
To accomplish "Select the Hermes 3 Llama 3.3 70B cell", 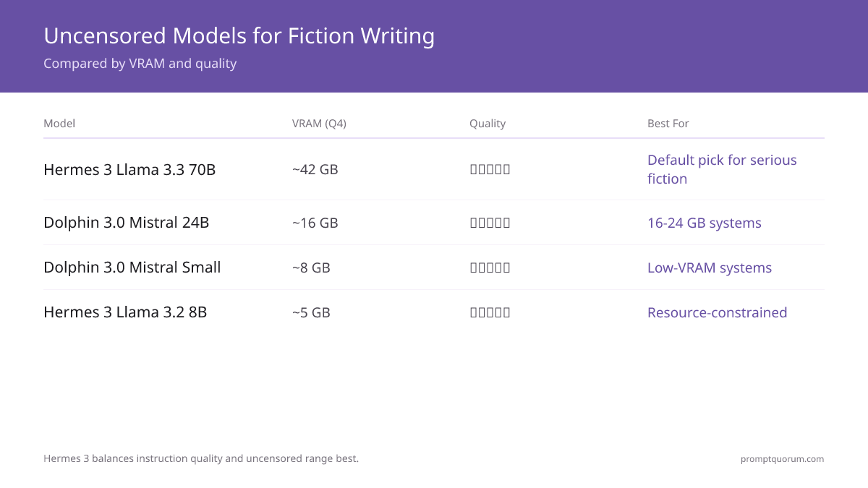I will 129,170.
